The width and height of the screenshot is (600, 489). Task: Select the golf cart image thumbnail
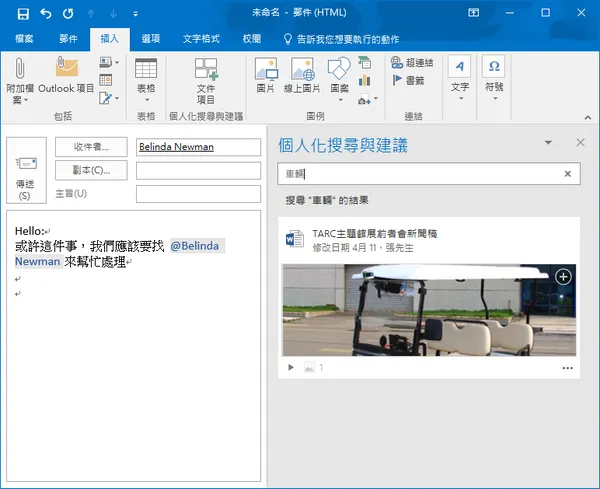pyautogui.click(x=429, y=310)
